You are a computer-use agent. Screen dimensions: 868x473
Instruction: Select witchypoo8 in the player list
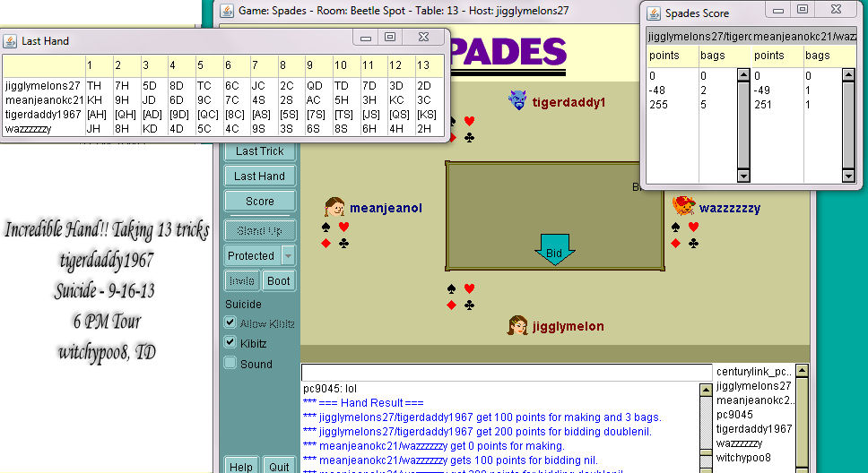744,458
